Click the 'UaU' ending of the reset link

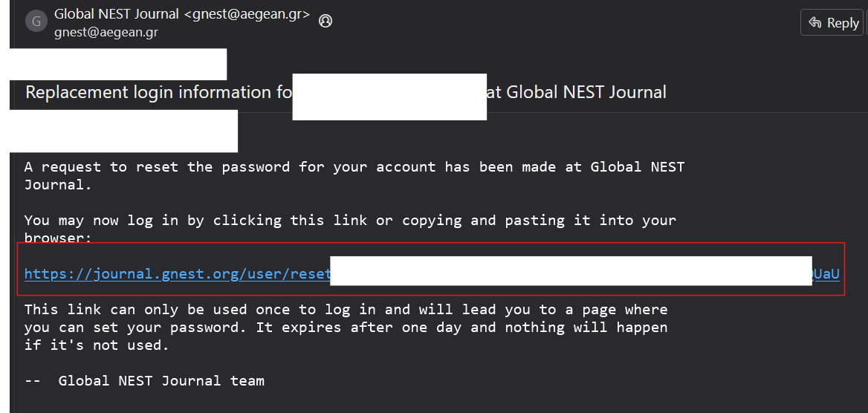[x=826, y=274]
